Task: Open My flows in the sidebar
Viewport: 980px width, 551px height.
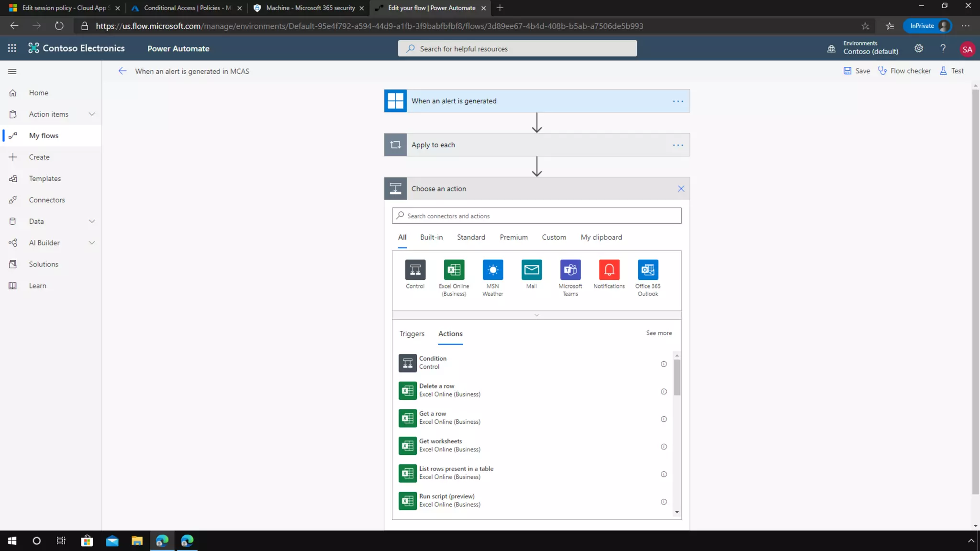Action: [51, 135]
